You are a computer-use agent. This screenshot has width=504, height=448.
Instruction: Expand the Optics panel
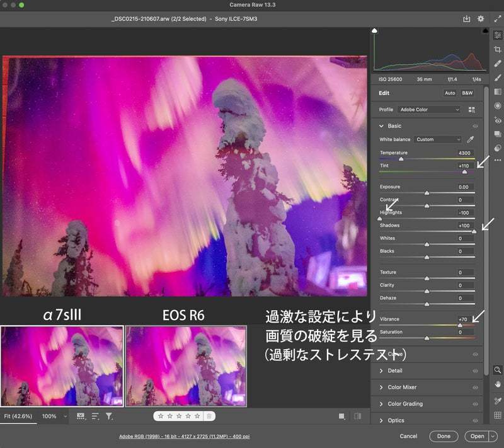click(x=396, y=420)
